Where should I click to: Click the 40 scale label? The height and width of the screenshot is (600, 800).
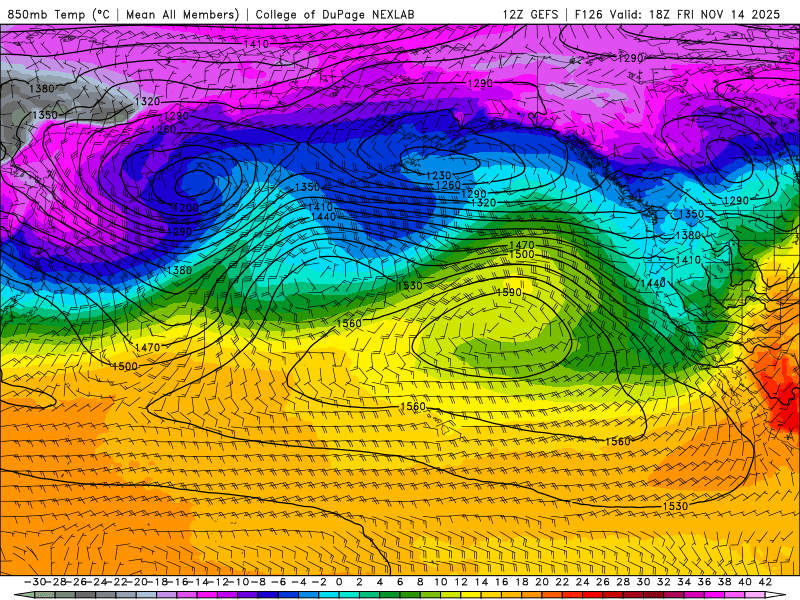pos(744,582)
